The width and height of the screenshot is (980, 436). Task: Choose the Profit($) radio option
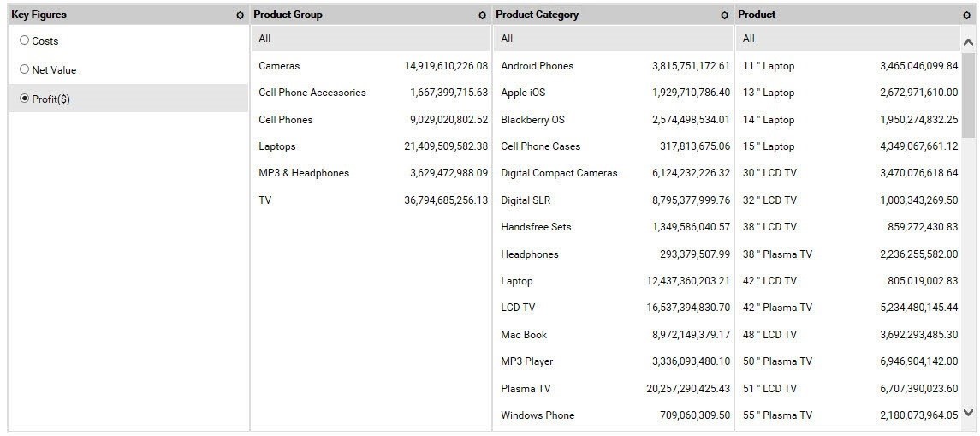[x=24, y=99]
